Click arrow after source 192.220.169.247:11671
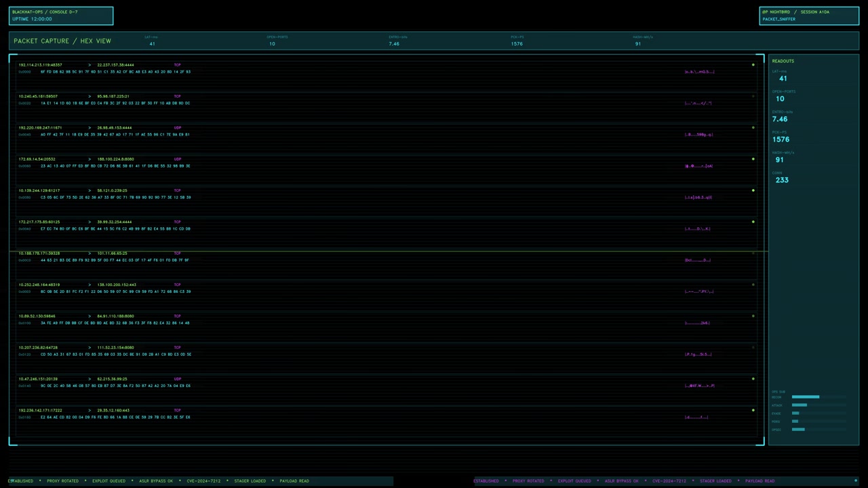The image size is (868, 488). [x=90, y=127]
